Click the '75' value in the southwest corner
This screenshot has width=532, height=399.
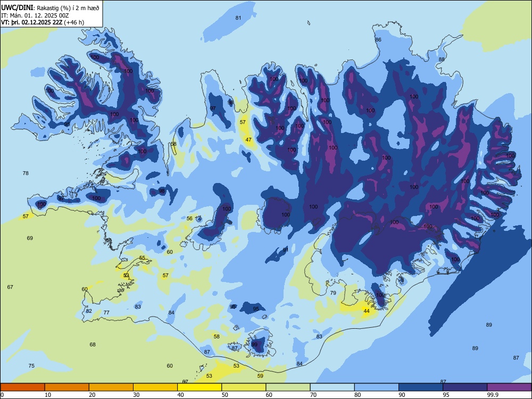[x=31, y=366]
